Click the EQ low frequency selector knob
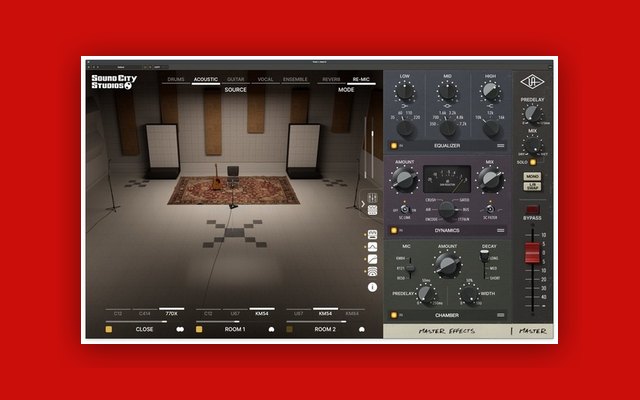This screenshot has width=640, height=400. point(406,128)
